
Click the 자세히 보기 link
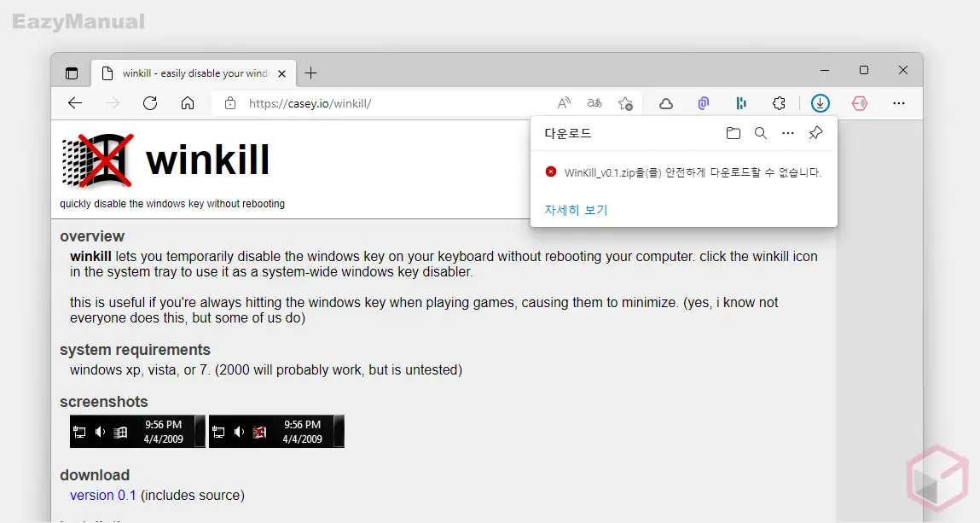pos(576,210)
